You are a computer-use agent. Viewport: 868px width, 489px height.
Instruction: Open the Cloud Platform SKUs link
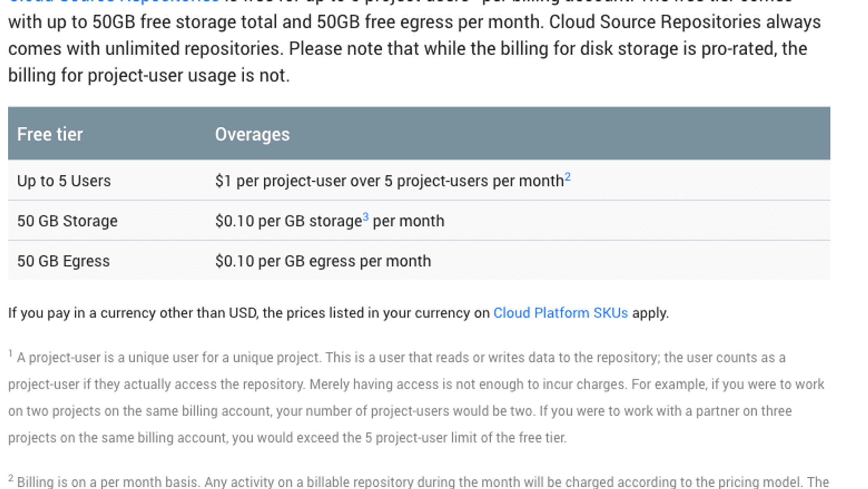(x=560, y=313)
